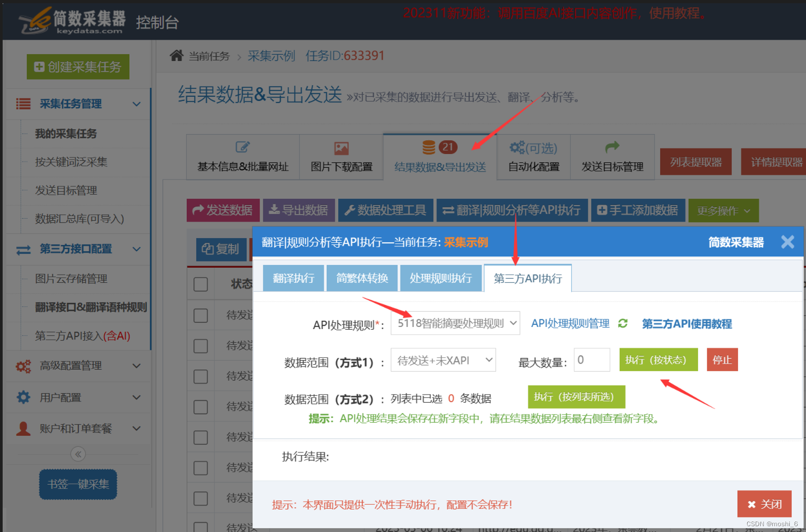The height and width of the screenshot is (532, 806).
Task: Tick the seventh data row checkbox
Action: [200, 498]
